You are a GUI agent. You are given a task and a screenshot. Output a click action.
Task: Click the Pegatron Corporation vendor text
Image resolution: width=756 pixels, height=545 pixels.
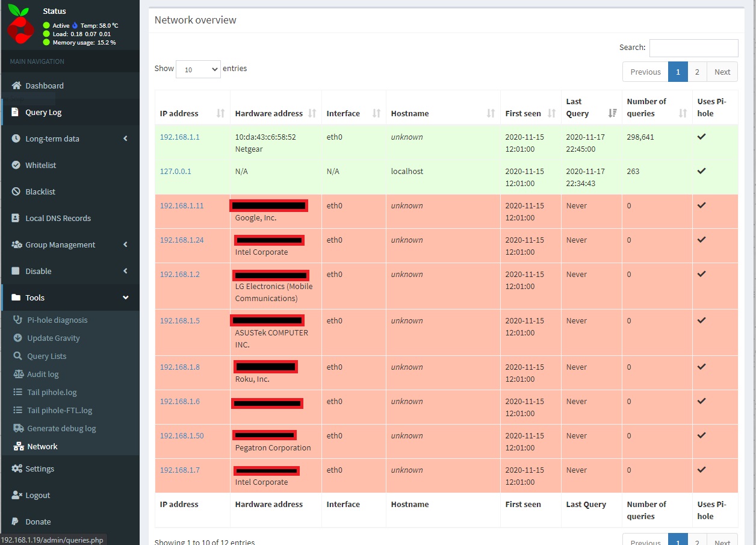tap(273, 447)
